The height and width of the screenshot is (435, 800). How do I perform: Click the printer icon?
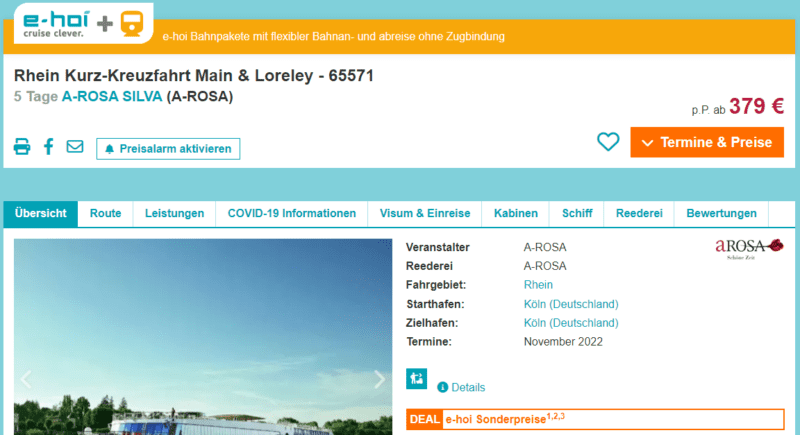click(22, 147)
